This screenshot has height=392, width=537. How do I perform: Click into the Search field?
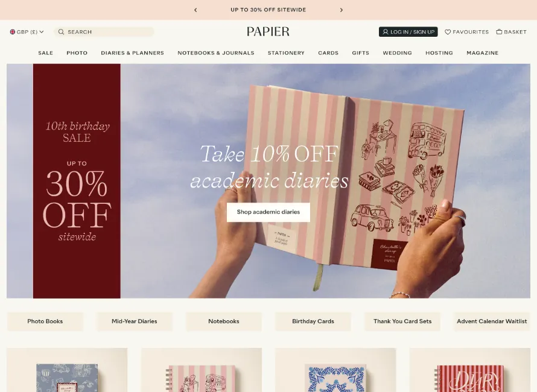[104, 32]
